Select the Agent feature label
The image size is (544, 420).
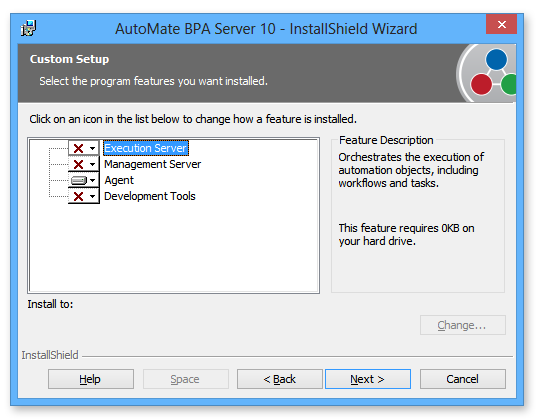119,180
